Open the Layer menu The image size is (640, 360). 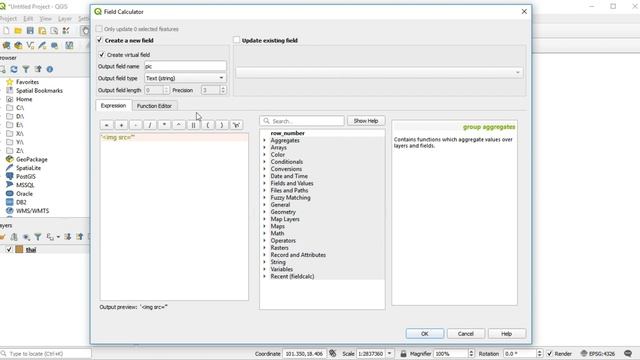pyautogui.click(x=64, y=19)
